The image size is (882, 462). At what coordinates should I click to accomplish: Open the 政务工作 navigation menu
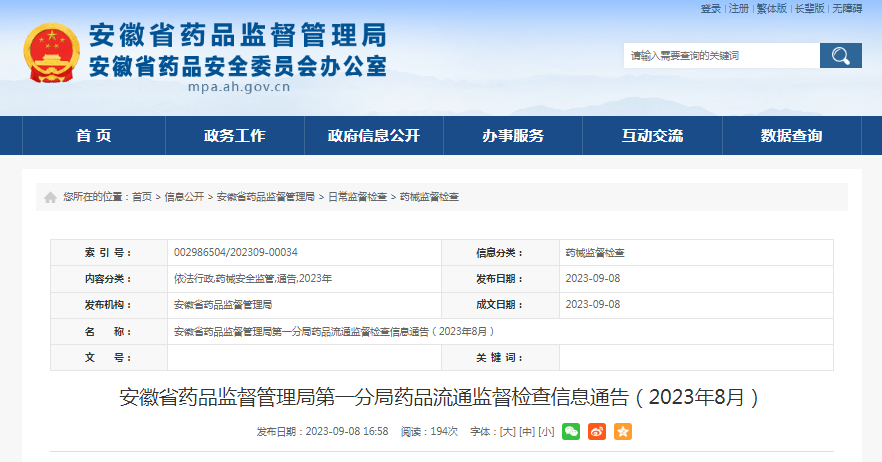coord(234,136)
